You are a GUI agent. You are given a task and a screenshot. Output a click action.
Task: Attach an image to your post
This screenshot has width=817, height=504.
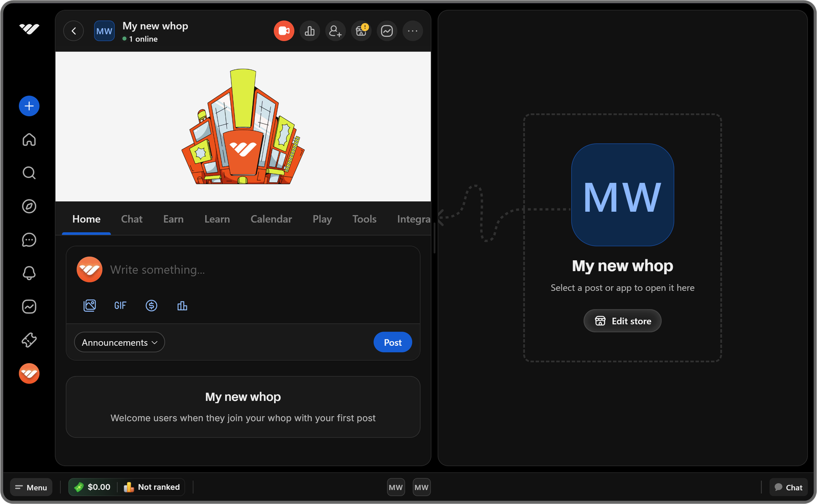pyautogui.click(x=89, y=305)
